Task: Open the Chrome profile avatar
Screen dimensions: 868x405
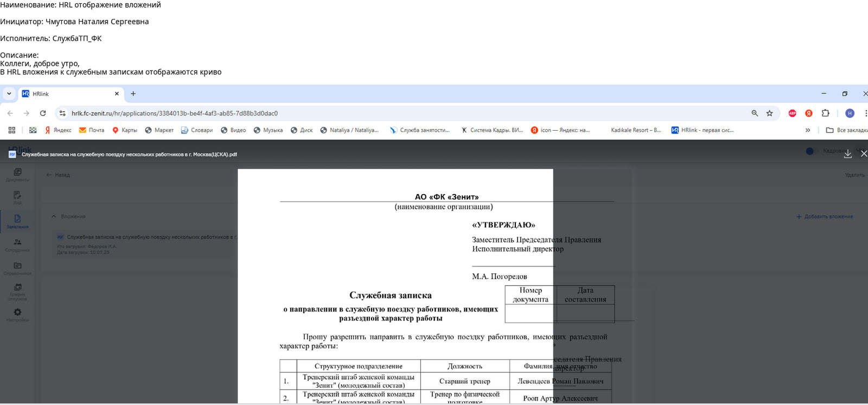Action: point(850,113)
